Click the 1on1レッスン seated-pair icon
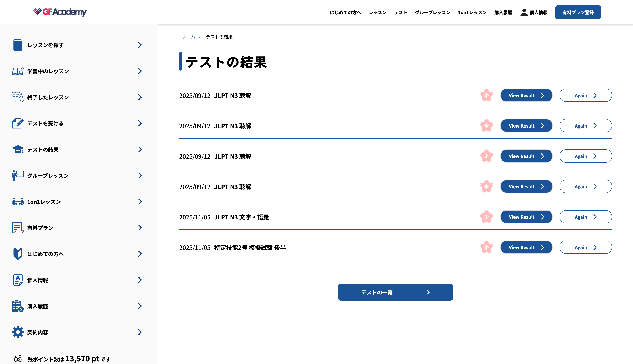Screen dimensions: 633x364 18,202
